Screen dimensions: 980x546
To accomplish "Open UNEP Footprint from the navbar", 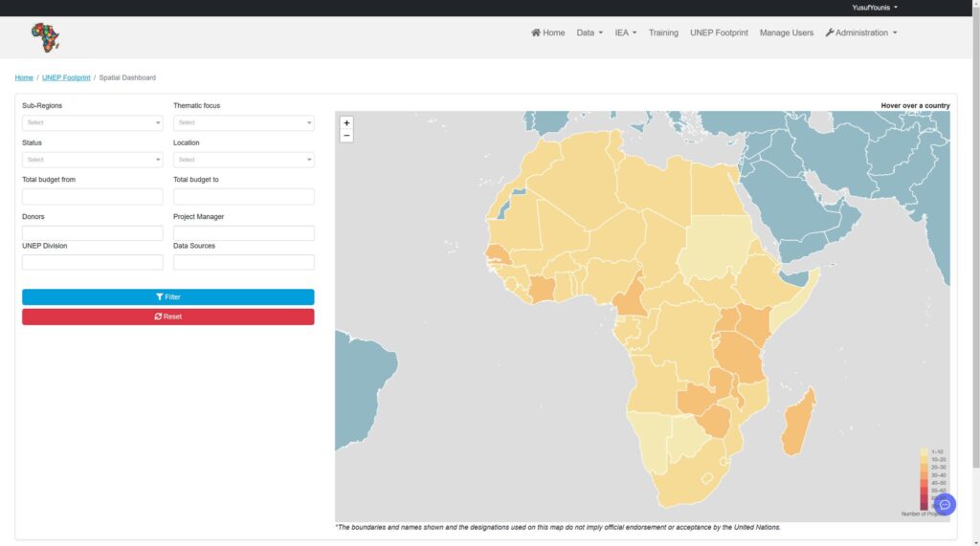I will click(719, 33).
